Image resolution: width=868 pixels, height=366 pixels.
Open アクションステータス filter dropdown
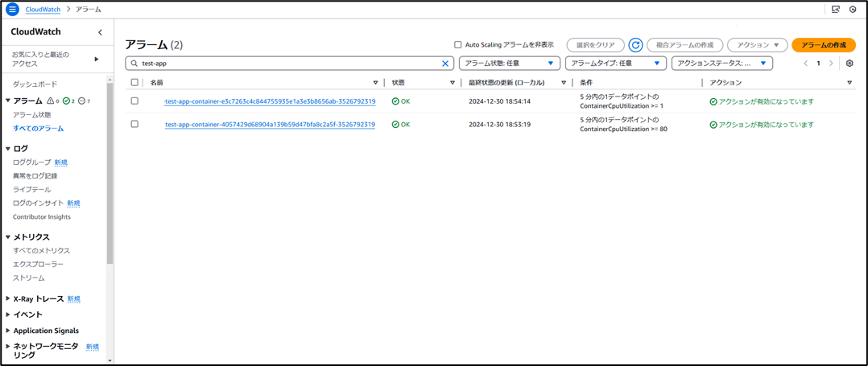tap(721, 63)
